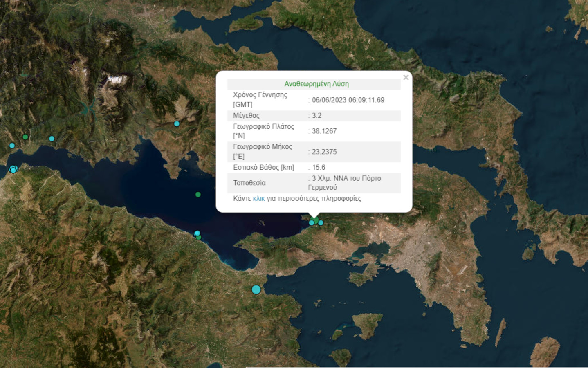Click the latitude value '38.1267'
The image size is (588, 368).
(x=324, y=131)
